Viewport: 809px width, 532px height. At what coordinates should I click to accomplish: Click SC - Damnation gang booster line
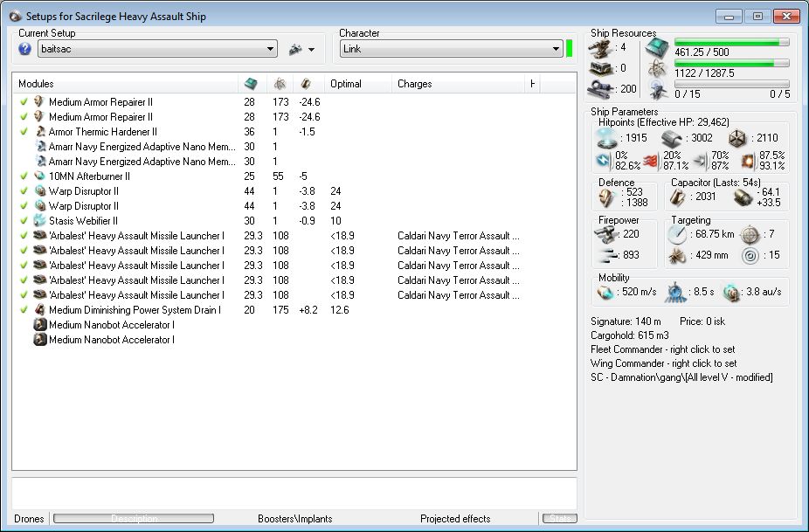tap(681, 377)
